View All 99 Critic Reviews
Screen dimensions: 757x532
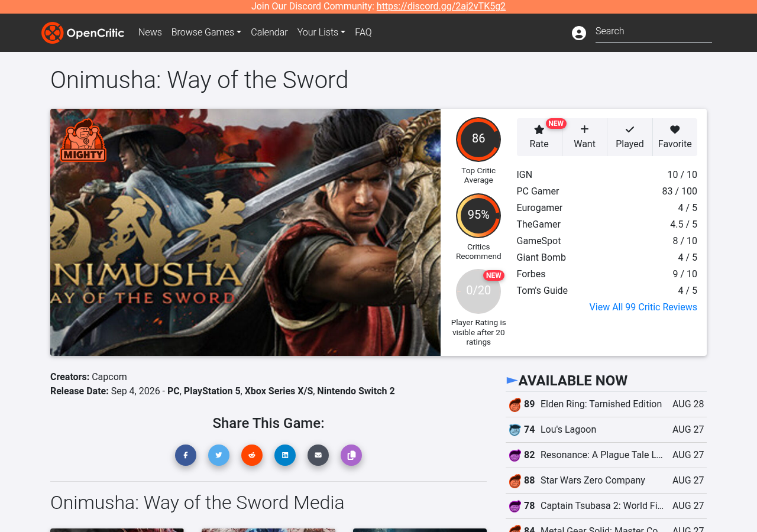tap(643, 307)
